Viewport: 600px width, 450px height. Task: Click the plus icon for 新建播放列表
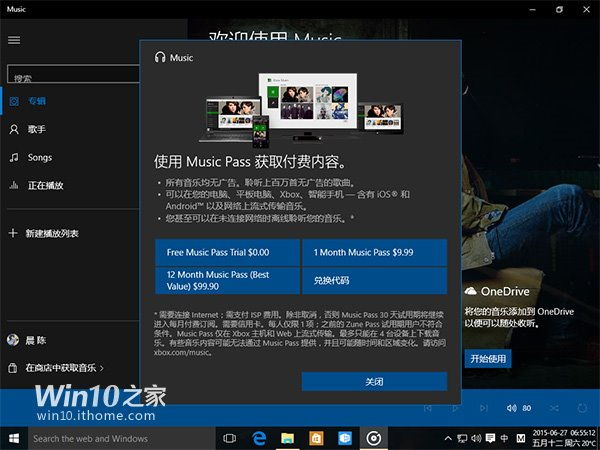pos(13,233)
